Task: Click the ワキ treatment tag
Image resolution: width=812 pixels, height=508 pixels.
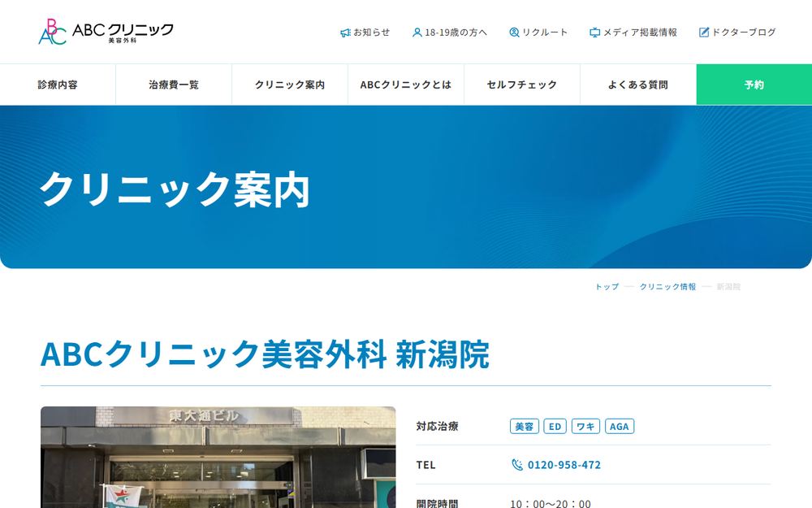Action: (585, 427)
